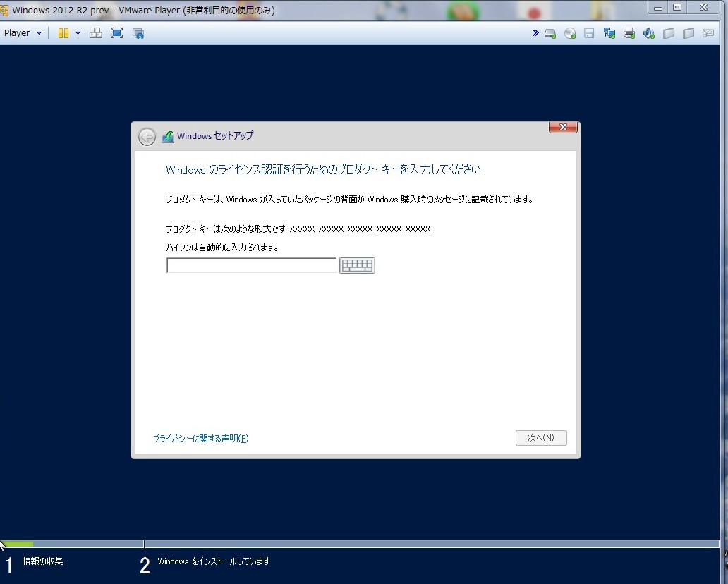Expand the hidden toolbar icons chevron
The width and height of the screenshot is (728, 584).
click(535, 32)
